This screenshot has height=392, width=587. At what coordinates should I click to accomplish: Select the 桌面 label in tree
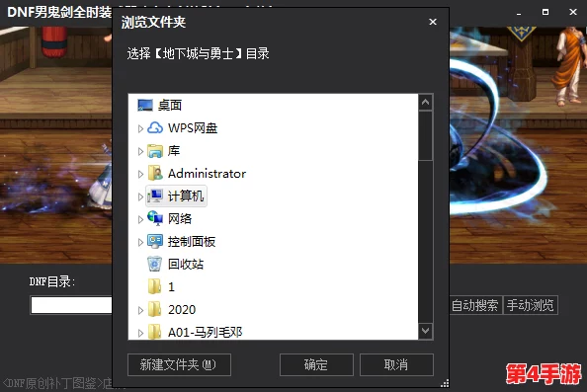[x=170, y=105]
